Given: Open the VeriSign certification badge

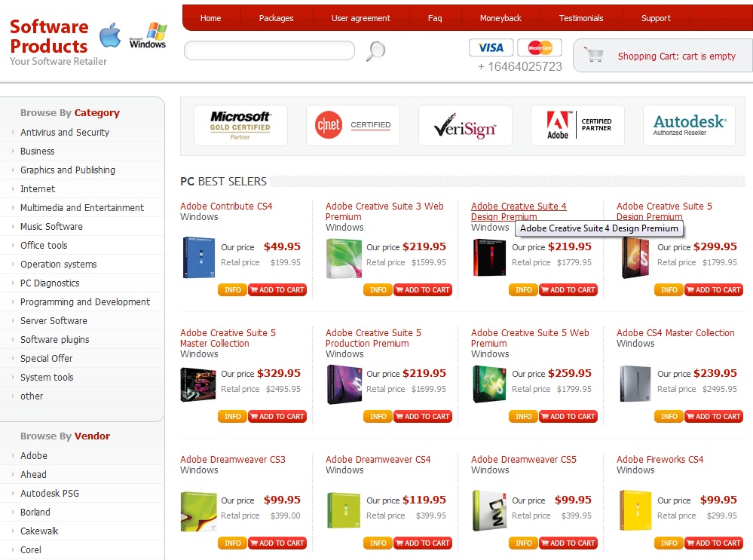Looking at the screenshot, I should coord(465,125).
